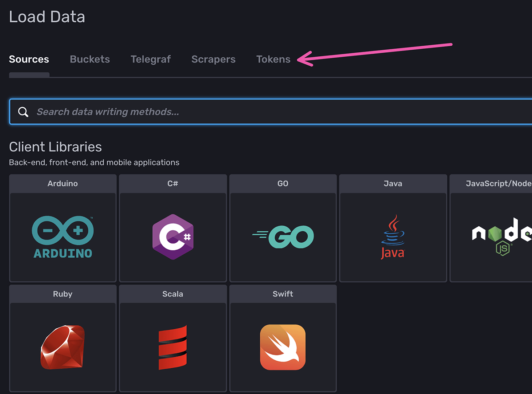
Task: Open the Java client library logo
Action: pos(393,237)
